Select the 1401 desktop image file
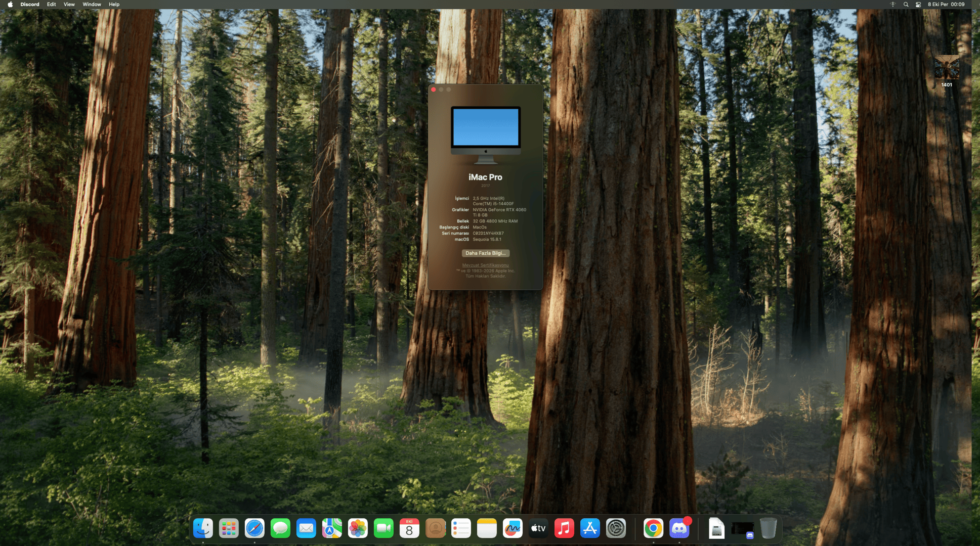 pyautogui.click(x=947, y=72)
